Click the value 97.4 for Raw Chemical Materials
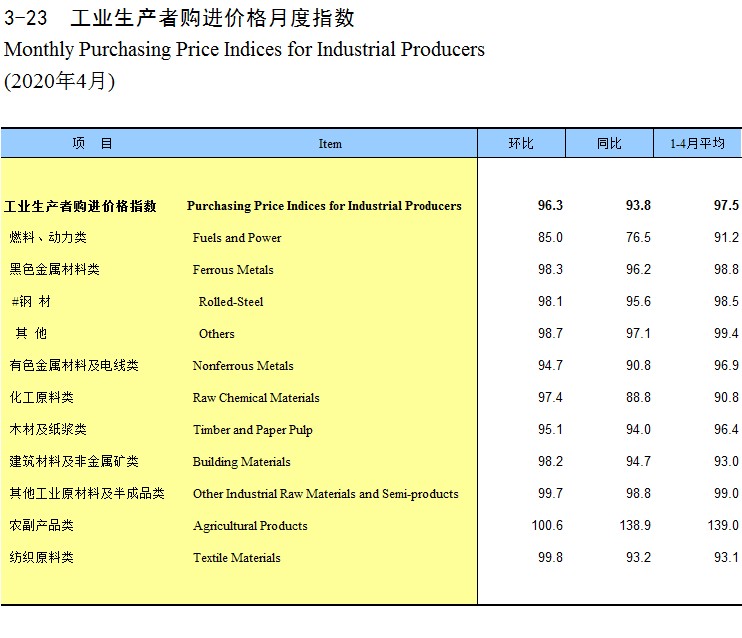Viewport: 742px width, 638px height. click(x=550, y=397)
